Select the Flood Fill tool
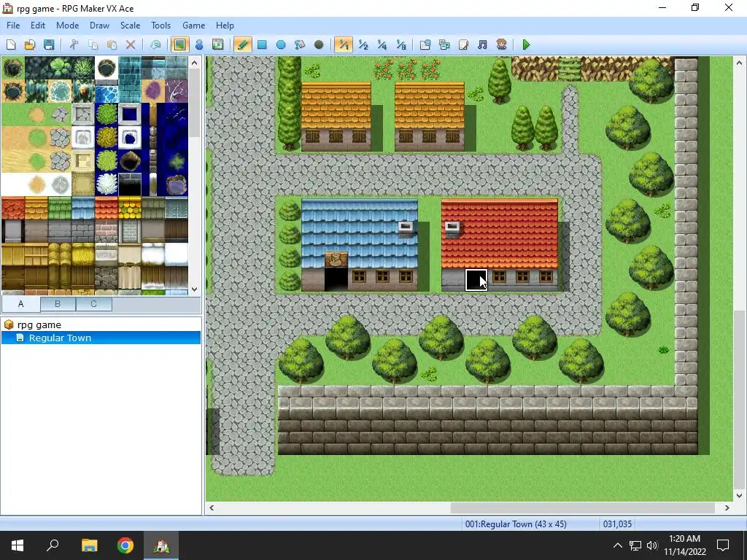This screenshot has width=747, height=560. point(300,44)
